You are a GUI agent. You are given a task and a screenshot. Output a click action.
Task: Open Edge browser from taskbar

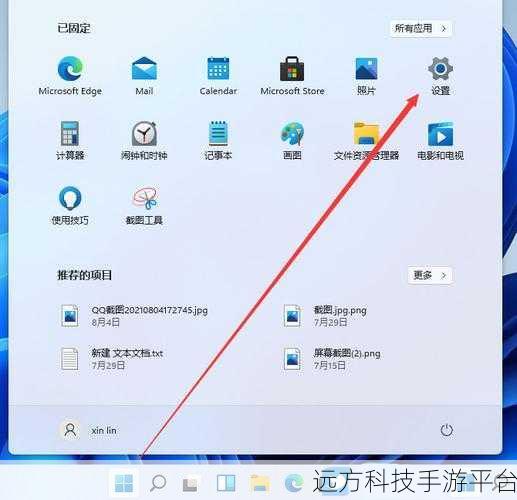(x=294, y=483)
